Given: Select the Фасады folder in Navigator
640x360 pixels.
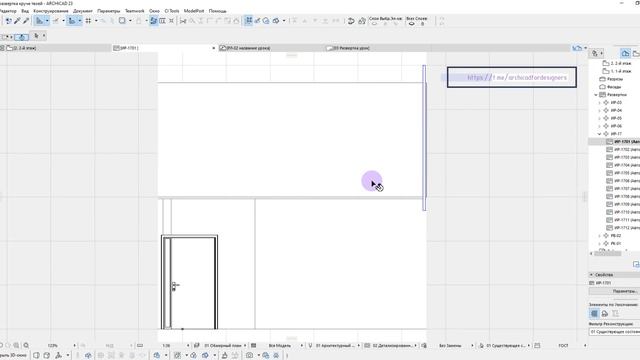Looking at the screenshot, I should click(610, 87).
